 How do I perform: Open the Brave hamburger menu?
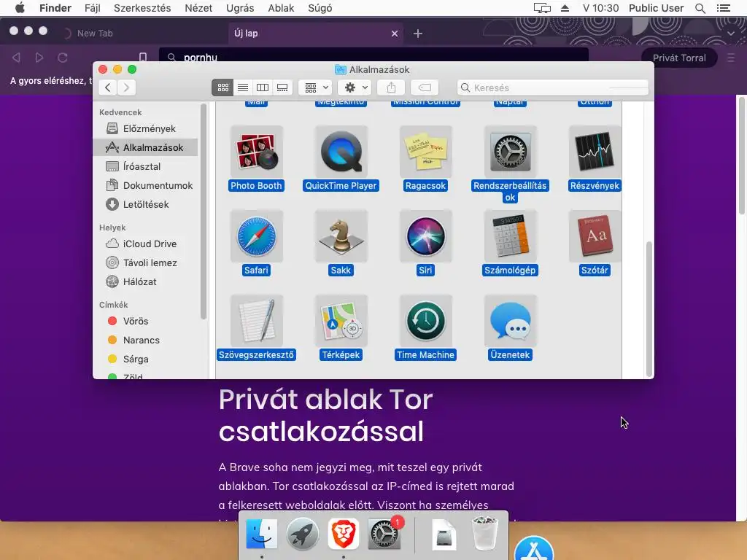[731, 58]
